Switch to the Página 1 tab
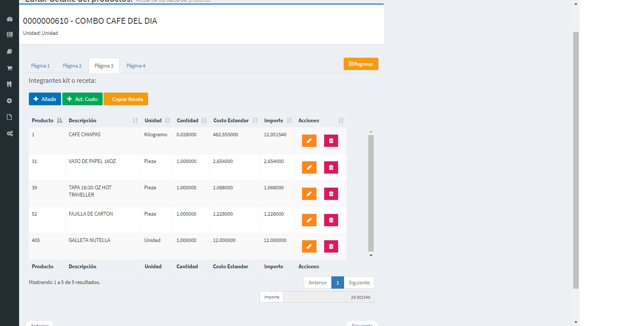The height and width of the screenshot is (326, 644). point(40,66)
